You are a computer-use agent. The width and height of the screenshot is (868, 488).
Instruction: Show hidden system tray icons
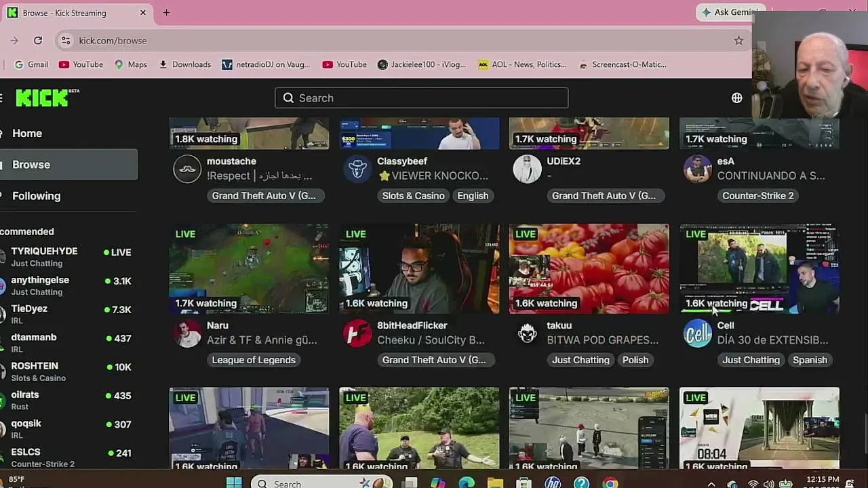pos(711,484)
